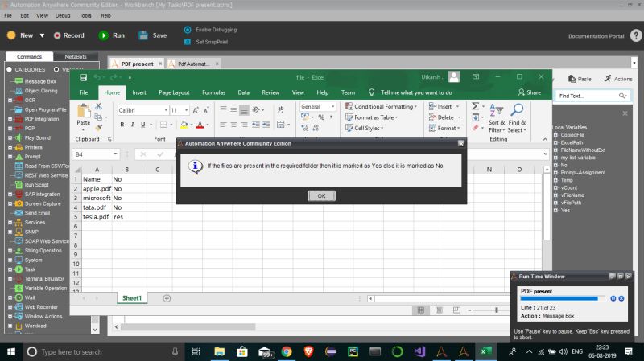The width and height of the screenshot is (644, 361).
Task: Toggle Underline formatting in Excel
Action: pyautogui.click(x=143, y=125)
